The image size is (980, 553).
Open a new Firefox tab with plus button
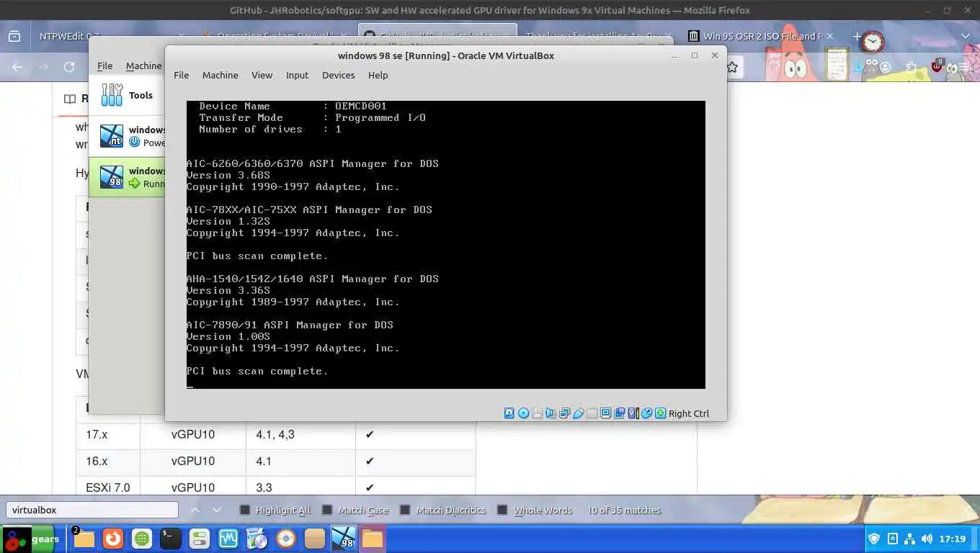[857, 36]
